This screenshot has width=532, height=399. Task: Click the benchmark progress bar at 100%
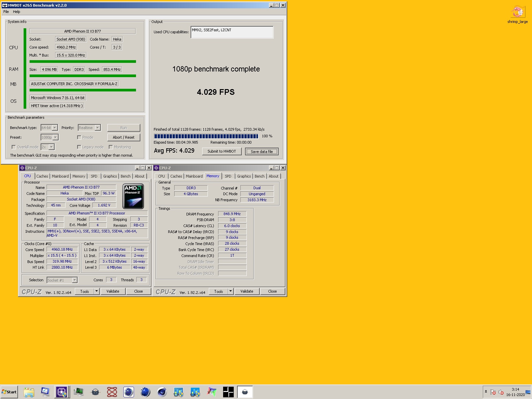(x=206, y=136)
